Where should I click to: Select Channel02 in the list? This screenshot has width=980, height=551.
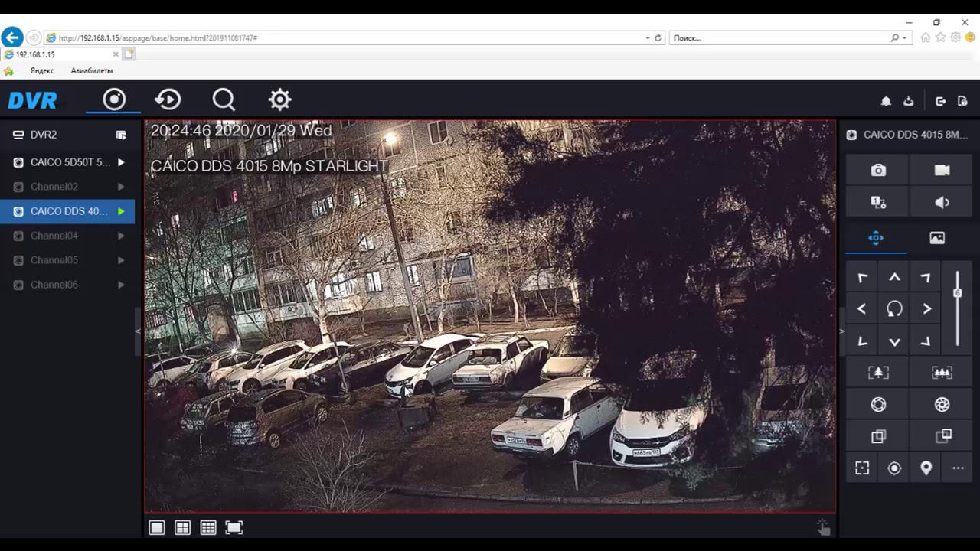point(54,187)
